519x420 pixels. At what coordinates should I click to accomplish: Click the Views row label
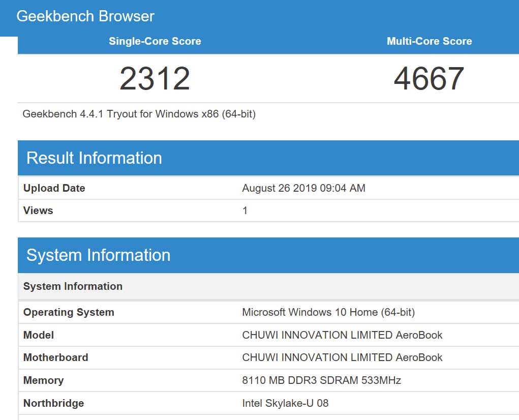[x=38, y=211]
